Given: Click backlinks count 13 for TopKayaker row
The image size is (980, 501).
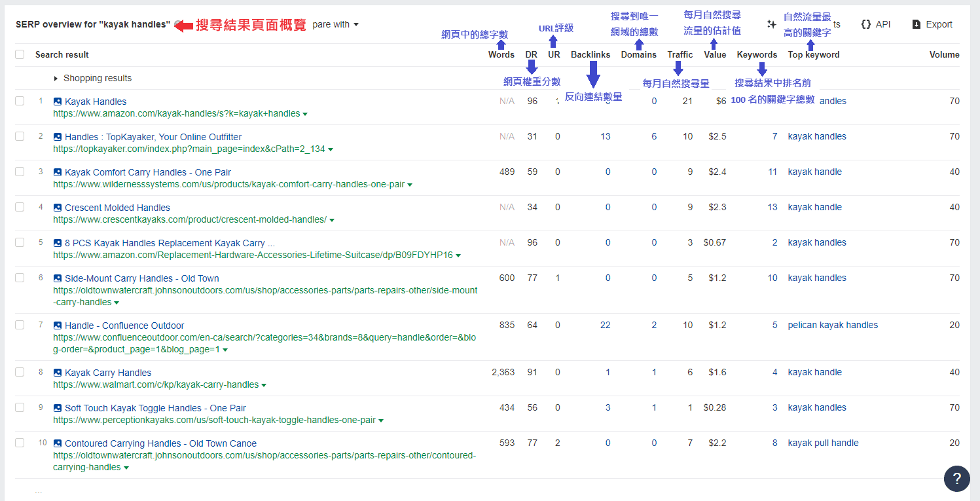Looking at the screenshot, I should [605, 136].
